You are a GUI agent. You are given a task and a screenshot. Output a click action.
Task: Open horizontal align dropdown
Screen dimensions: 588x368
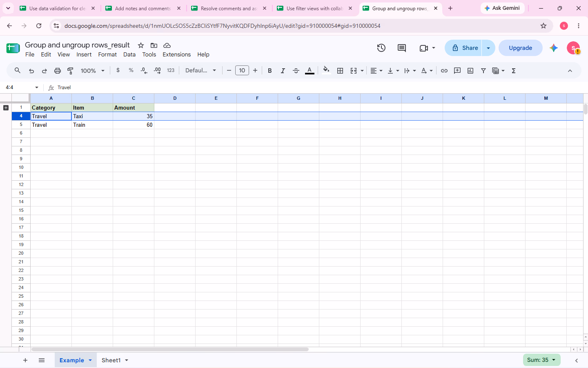click(376, 71)
